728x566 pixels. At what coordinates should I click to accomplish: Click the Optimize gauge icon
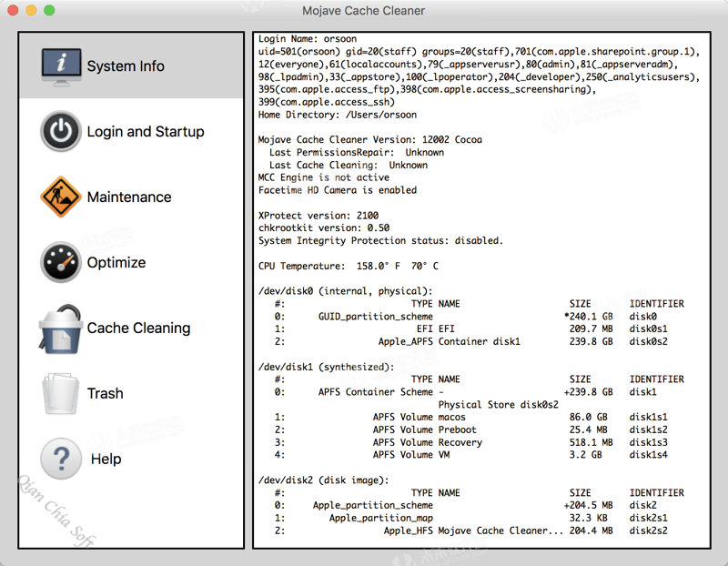61,262
